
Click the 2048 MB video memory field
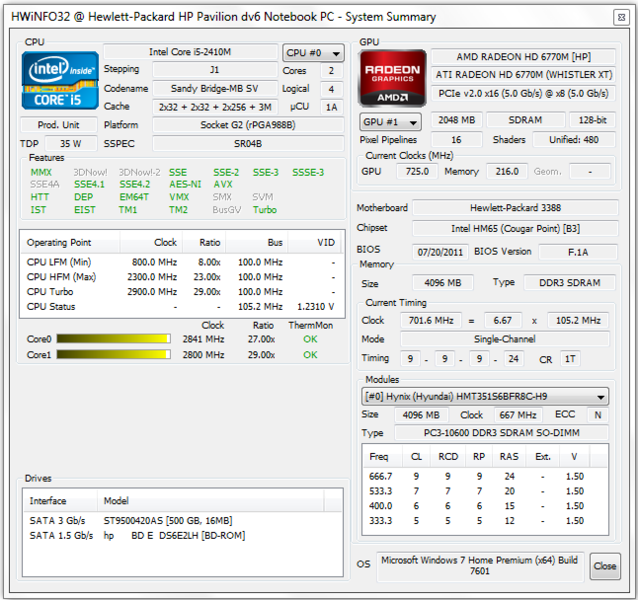pyautogui.click(x=457, y=120)
